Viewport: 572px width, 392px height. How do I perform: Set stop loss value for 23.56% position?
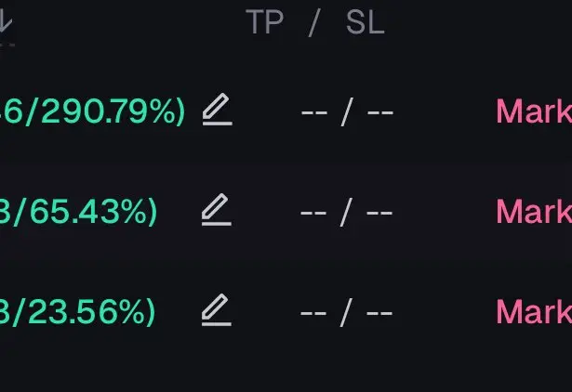tap(379, 313)
